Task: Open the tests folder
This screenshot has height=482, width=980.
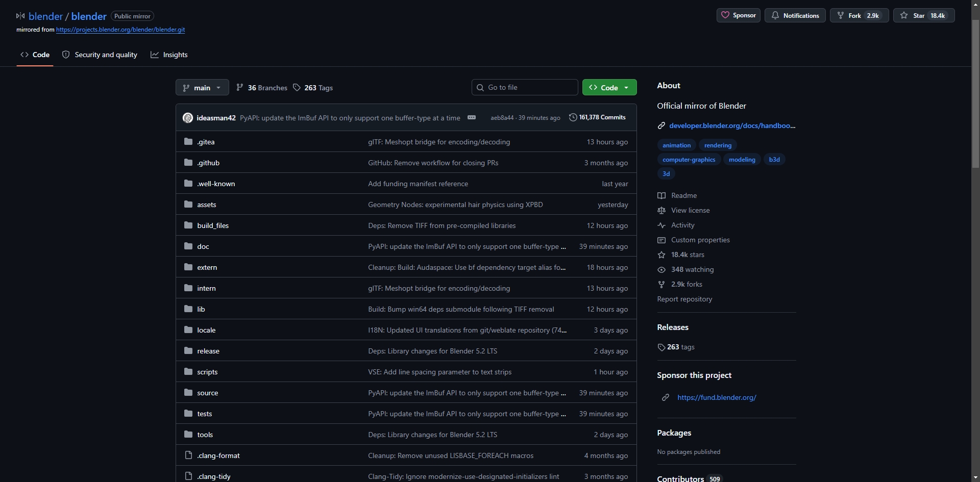Action: (204, 414)
